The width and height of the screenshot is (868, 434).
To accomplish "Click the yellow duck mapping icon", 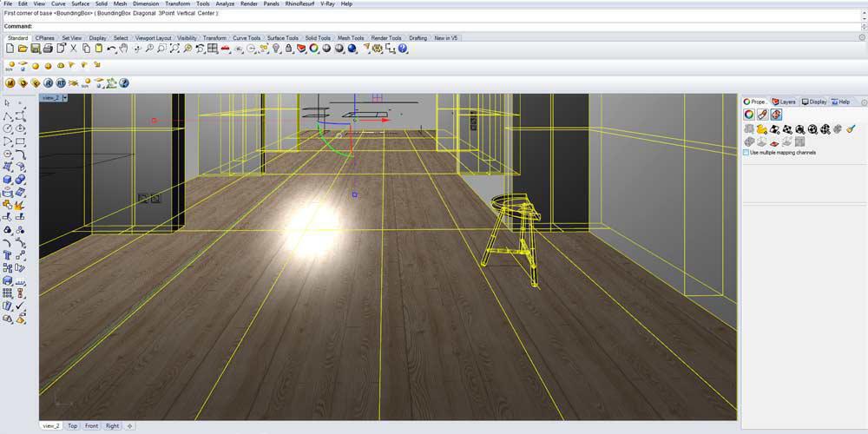I will pyautogui.click(x=762, y=129).
